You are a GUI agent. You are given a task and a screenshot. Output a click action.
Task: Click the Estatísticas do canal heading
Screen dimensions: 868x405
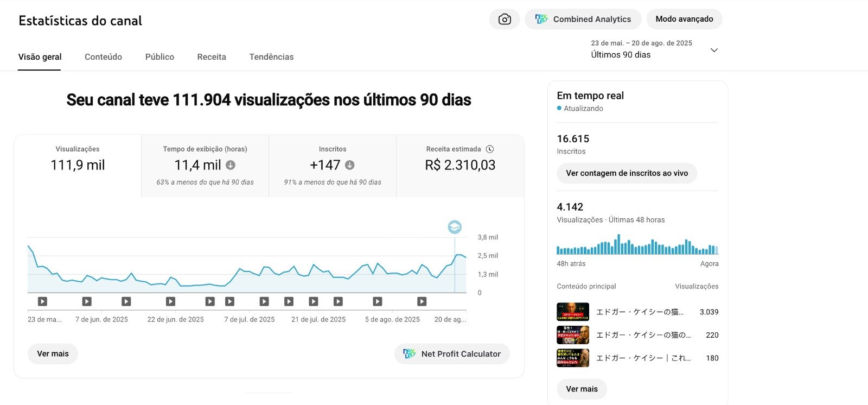click(x=80, y=21)
